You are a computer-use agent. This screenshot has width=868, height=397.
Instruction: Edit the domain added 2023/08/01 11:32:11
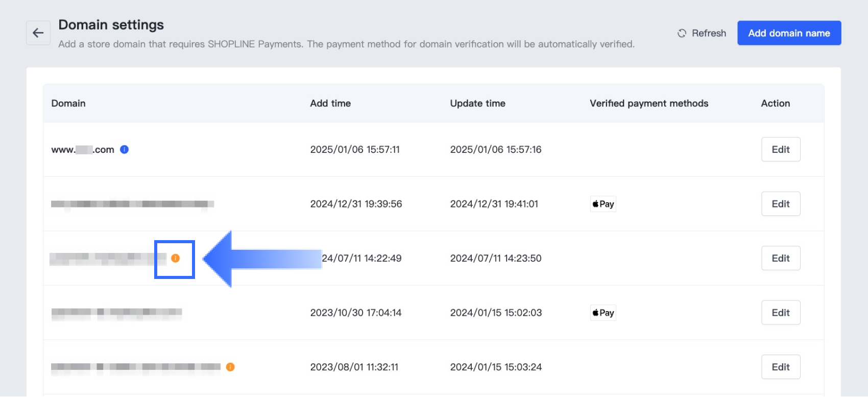780,367
